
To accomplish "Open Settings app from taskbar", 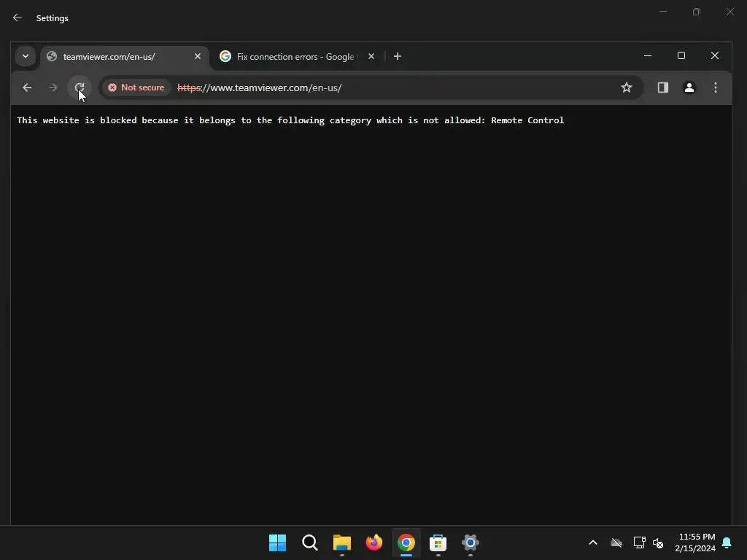I will click(x=471, y=542).
